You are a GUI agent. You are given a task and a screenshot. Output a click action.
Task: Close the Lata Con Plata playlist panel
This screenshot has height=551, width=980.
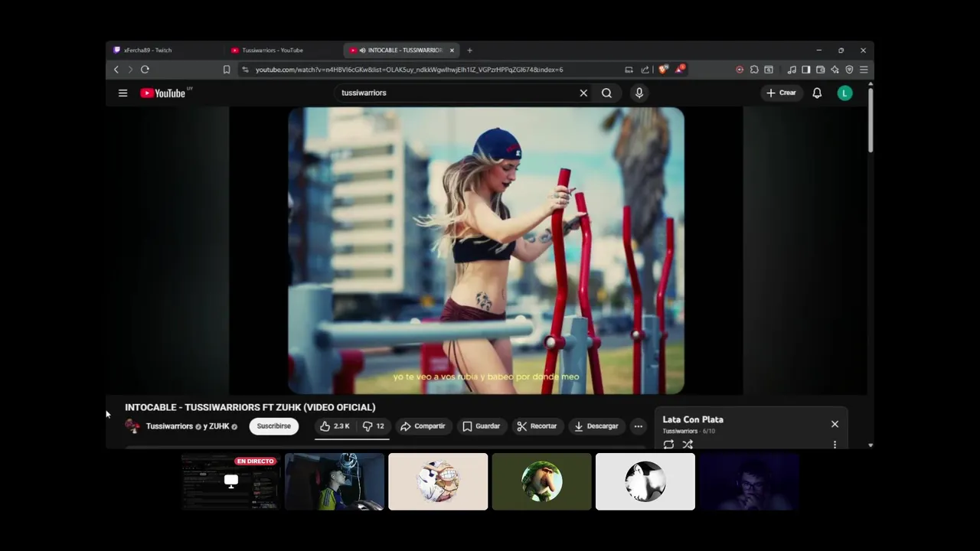835,424
